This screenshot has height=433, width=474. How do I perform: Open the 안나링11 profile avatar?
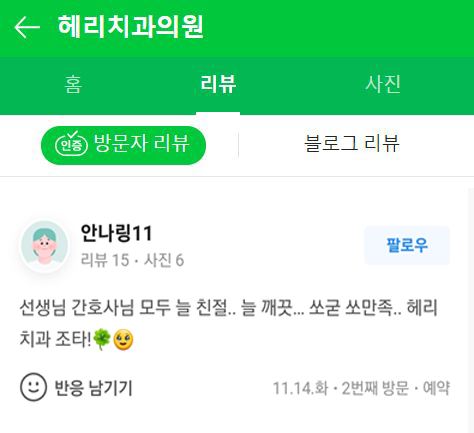[45, 246]
